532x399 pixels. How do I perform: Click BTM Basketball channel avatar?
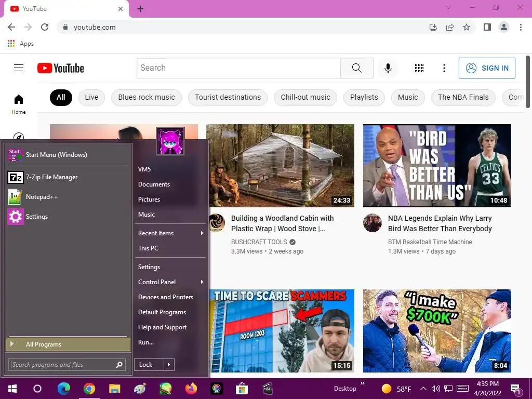pyautogui.click(x=372, y=223)
